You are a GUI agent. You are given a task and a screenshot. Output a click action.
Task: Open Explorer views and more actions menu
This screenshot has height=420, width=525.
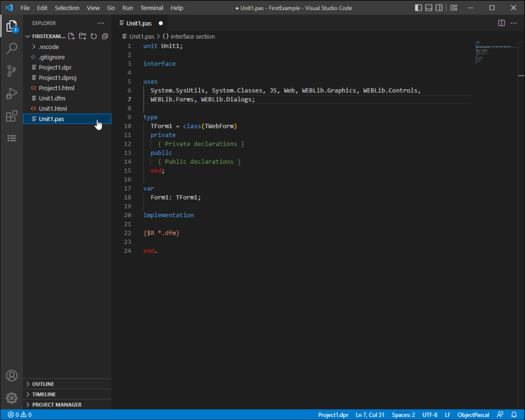[101, 23]
